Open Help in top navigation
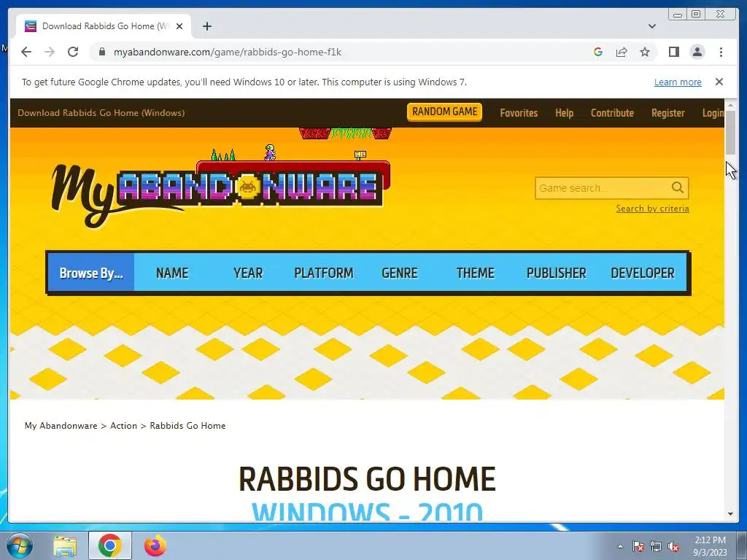 click(564, 113)
